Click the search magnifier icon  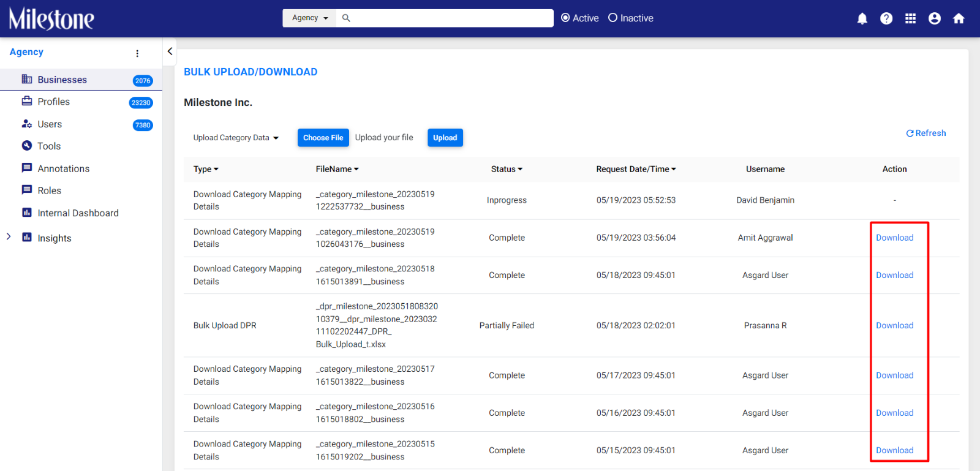(x=346, y=18)
